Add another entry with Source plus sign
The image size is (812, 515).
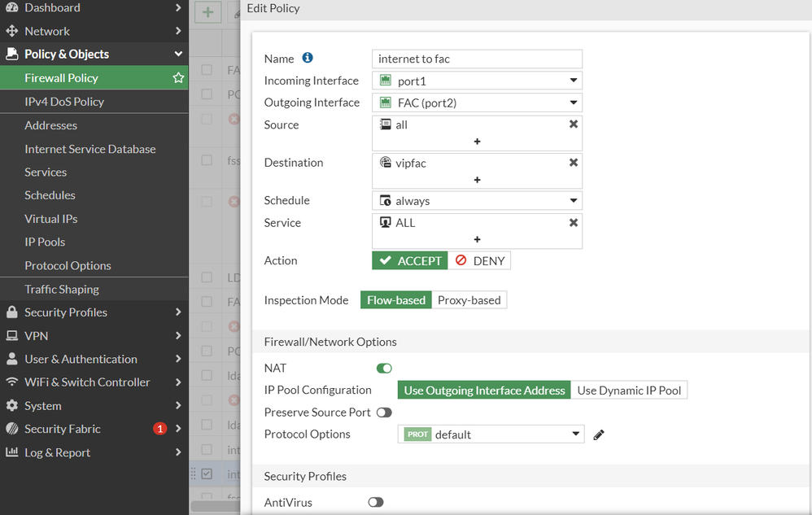pyautogui.click(x=477, y=142)
